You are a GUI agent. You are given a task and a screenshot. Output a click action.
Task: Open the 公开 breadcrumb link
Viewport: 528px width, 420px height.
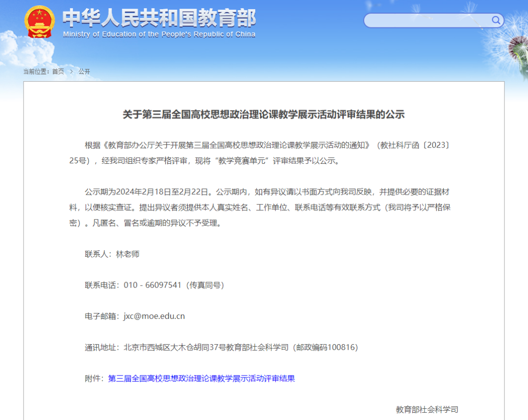click(85, 71)
